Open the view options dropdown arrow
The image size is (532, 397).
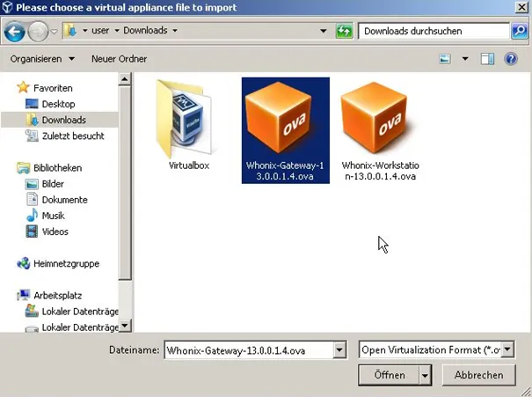click(x=465, y=59)
